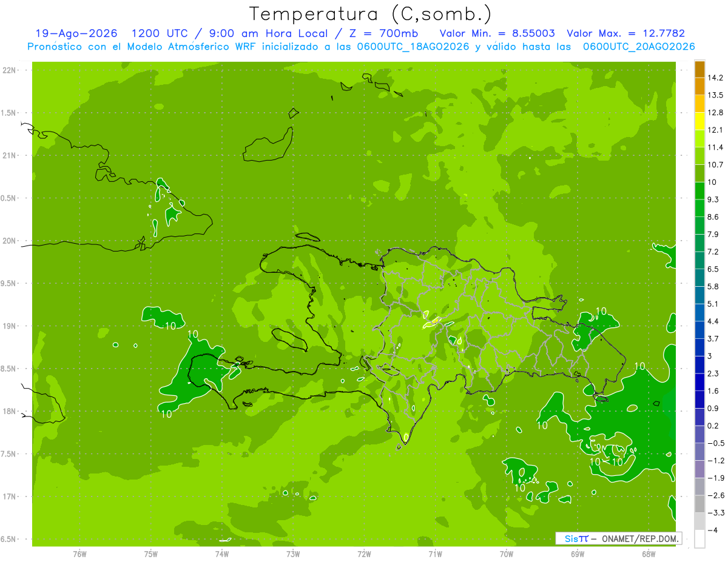The height and width of the screenshot is (562, 728).
Task: Pick the teal swatch between 6.5 and 5.8
Action: click(x=699, y=277)
